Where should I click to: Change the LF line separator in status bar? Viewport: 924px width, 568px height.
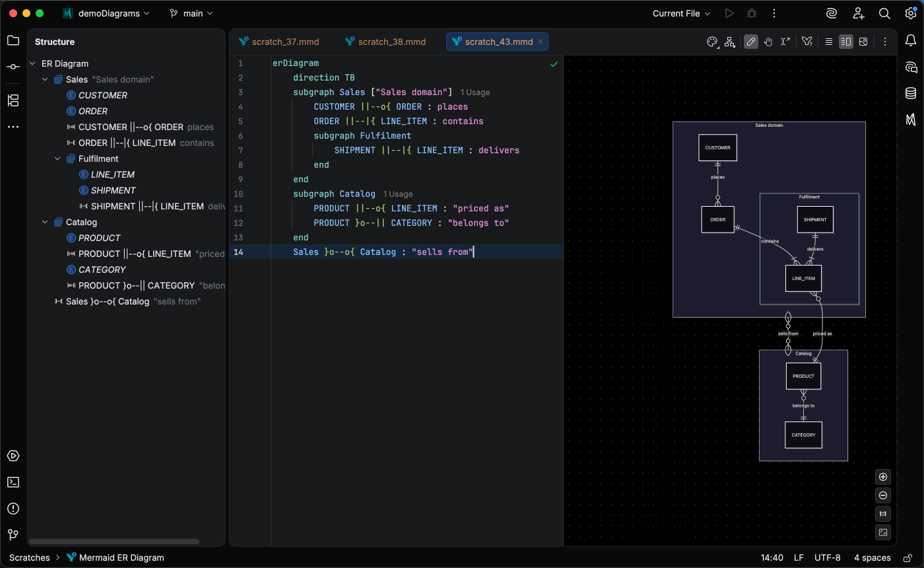click(x=799, y=557)
